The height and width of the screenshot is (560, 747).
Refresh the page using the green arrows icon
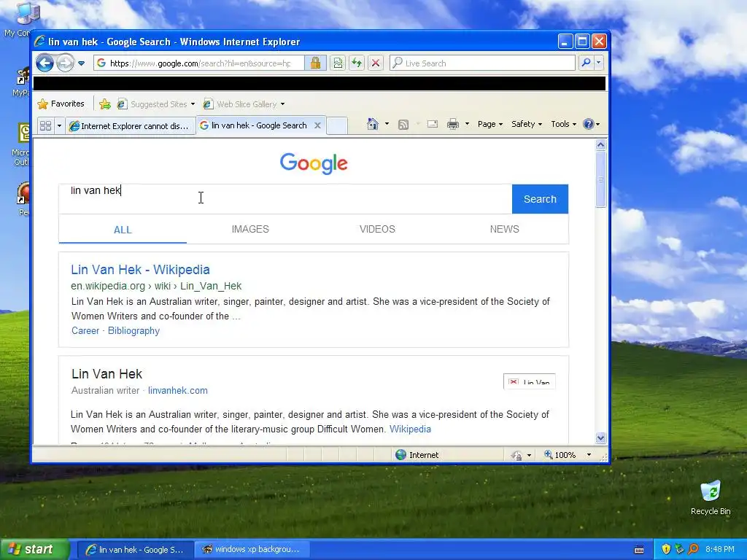pos(357,63)
